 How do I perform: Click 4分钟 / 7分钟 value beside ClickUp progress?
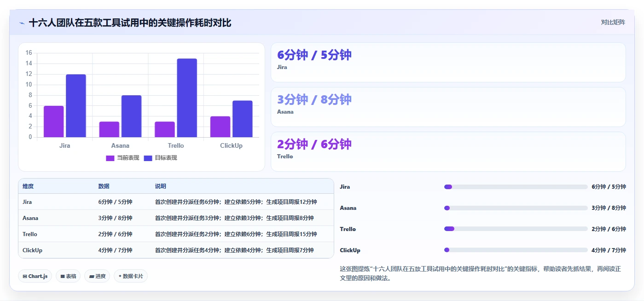[x=609, y=250]
